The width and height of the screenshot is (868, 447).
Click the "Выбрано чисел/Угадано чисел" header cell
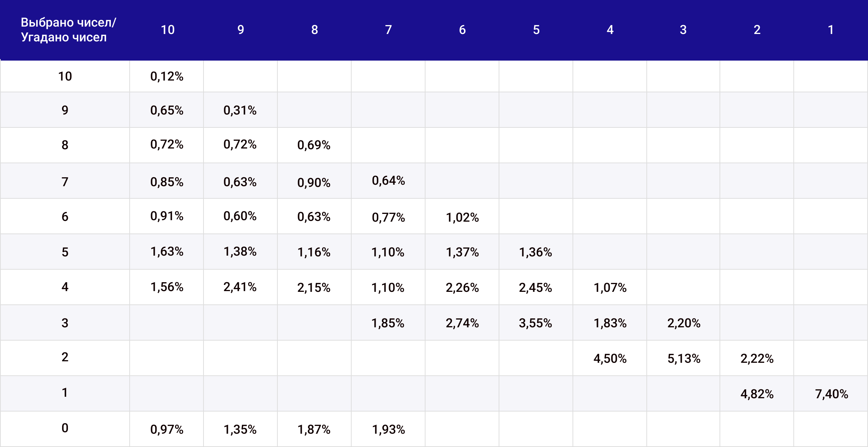pyautogui.click(x=68, y=30)
